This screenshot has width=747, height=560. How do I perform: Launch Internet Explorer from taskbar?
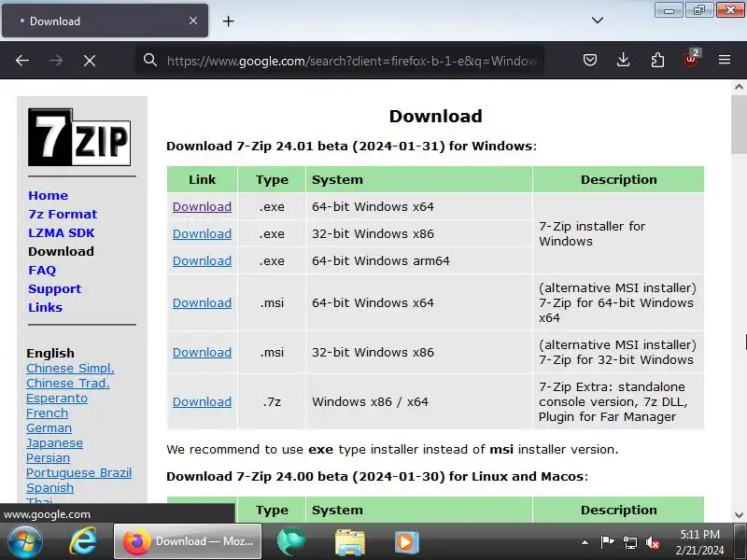tap(83, 541)
